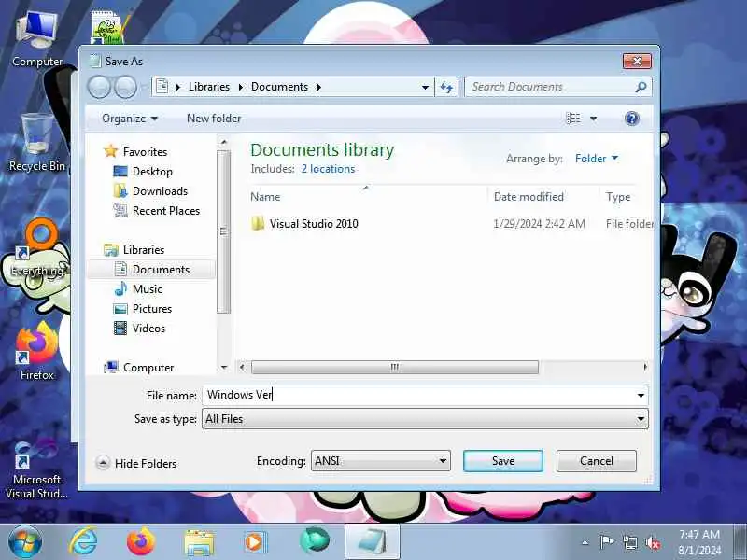Click the taskbar clock showing 7:47 AM
This screenshot has width=747, height=560.
coord(698,542)
